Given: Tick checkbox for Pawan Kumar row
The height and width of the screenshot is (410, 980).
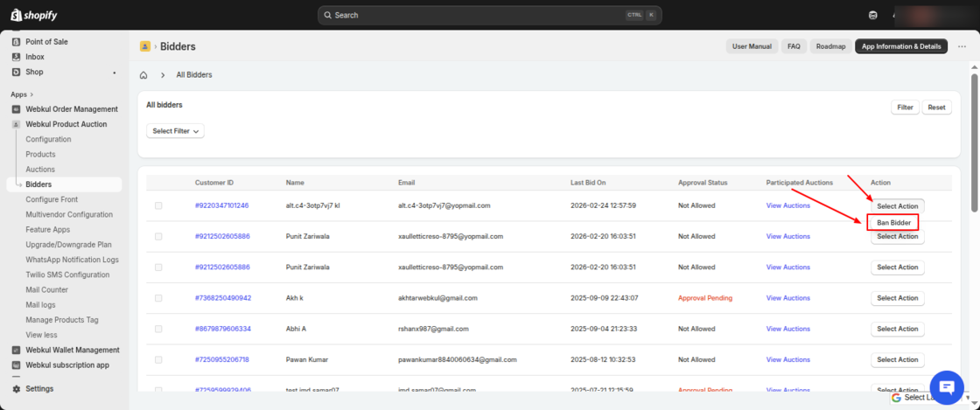Looking at the screenshot, I should (x=158, y=359).
